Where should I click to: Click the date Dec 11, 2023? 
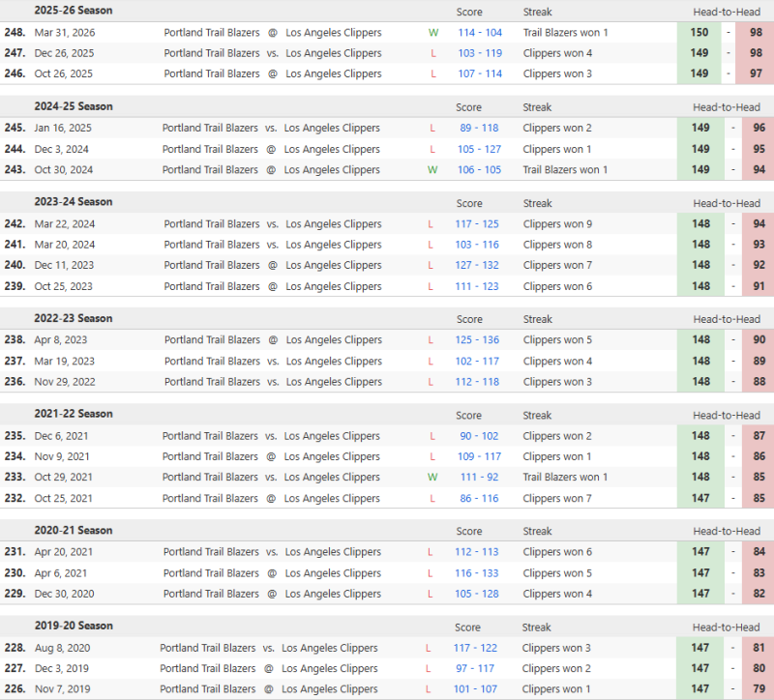coord(64,265)
